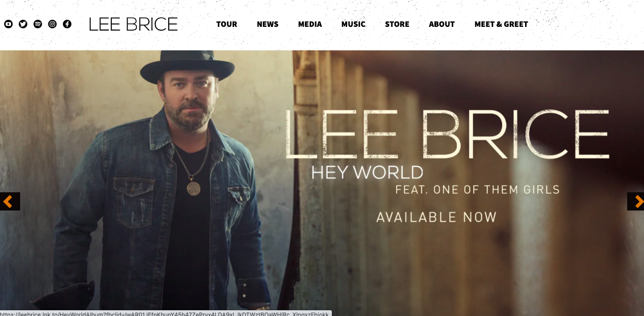Advance carousel with right orange arrow
Screen dimensions: 644x316
636,201
